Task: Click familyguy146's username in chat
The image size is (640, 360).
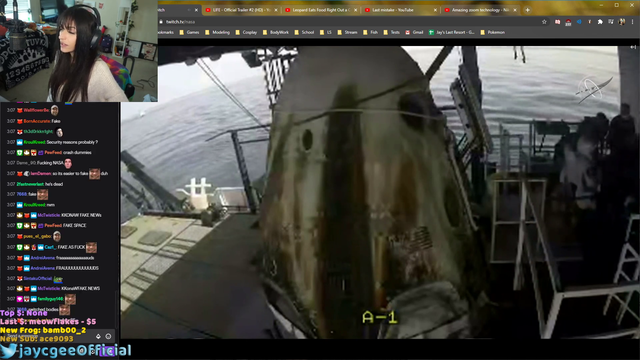Action: click(50, 299)
